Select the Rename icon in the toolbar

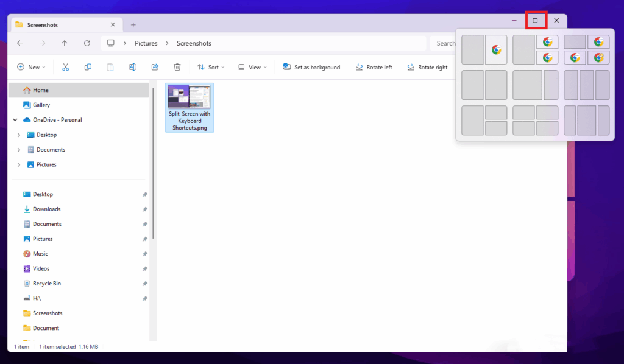pyautogui.click(x=132, y=67)
